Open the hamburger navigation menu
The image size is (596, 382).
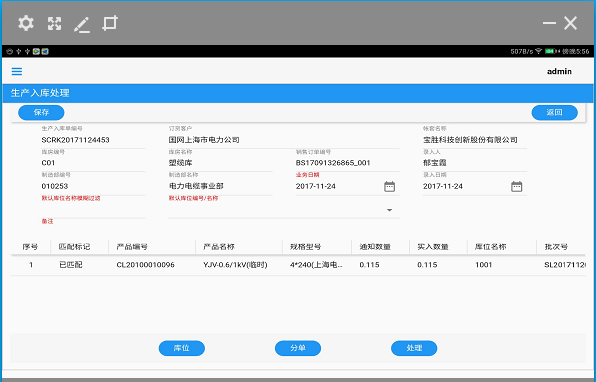[17, 71]
